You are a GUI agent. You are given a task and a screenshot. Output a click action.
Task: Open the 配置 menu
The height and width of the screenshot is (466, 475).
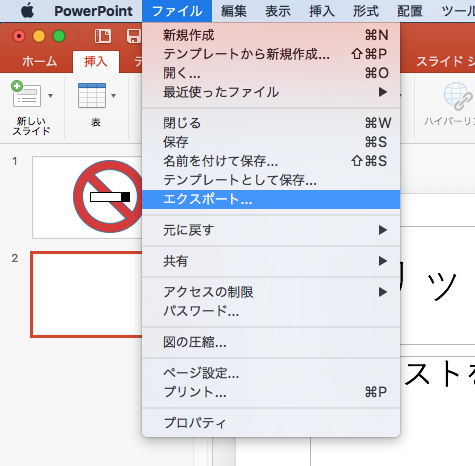(x=410, y=11)
